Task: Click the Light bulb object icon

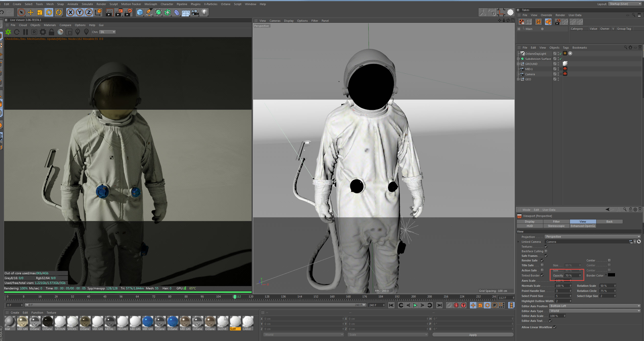Action: coord(204,12)
